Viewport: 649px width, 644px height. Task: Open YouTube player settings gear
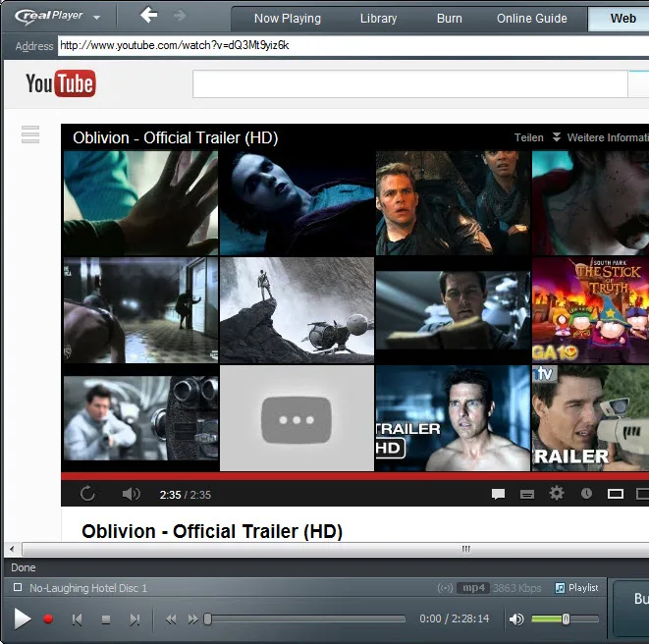(x=557, y=494)
